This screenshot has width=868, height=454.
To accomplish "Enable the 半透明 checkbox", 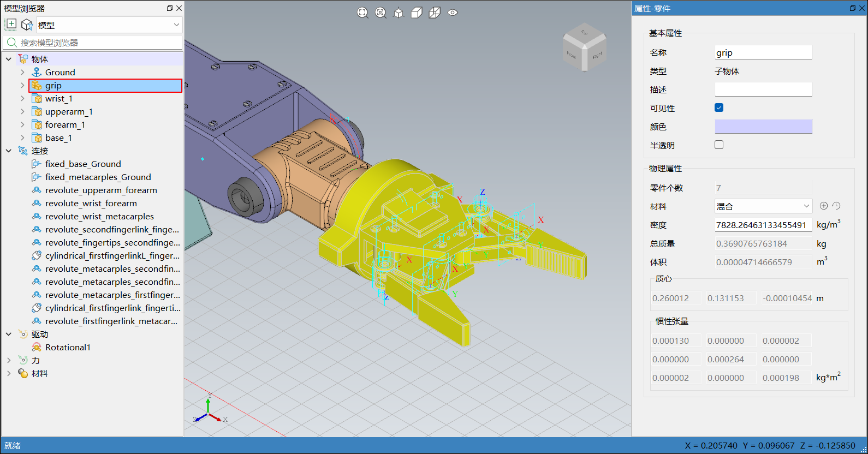I will point(719,145).
